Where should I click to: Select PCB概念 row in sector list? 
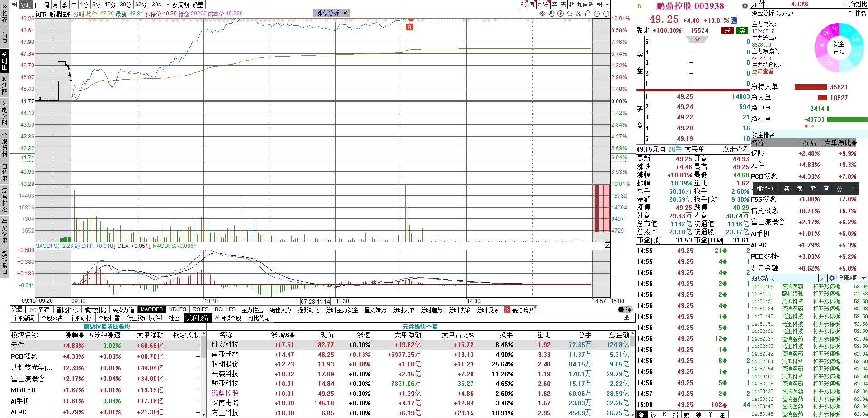pyautogui.click(x=105, y=356)
